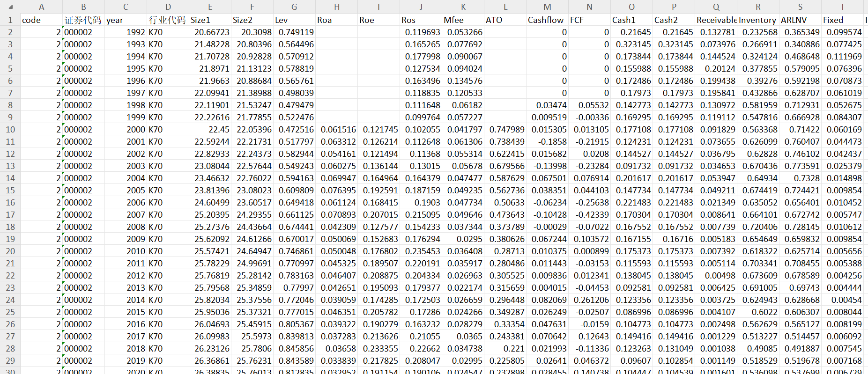Screen dimensions: 868x374
Task: Select the "Size2" header cell
Action: (x=252, y=20)
